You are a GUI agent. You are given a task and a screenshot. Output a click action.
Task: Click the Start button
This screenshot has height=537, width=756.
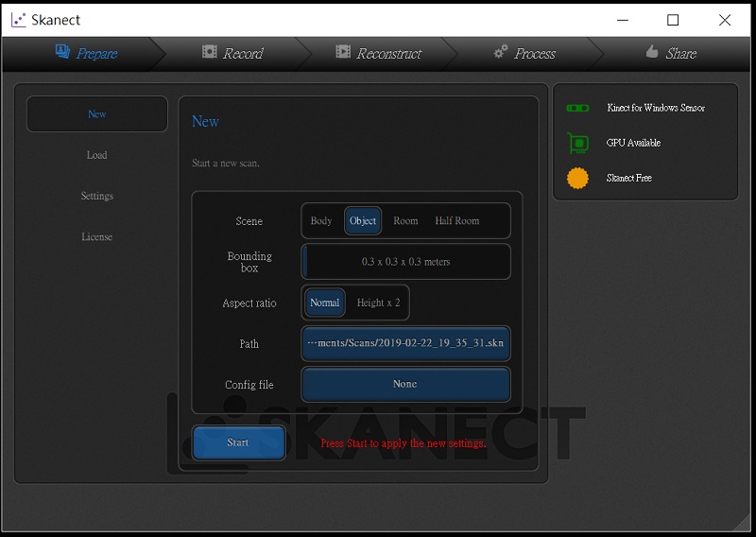click(x=238, y=442)
